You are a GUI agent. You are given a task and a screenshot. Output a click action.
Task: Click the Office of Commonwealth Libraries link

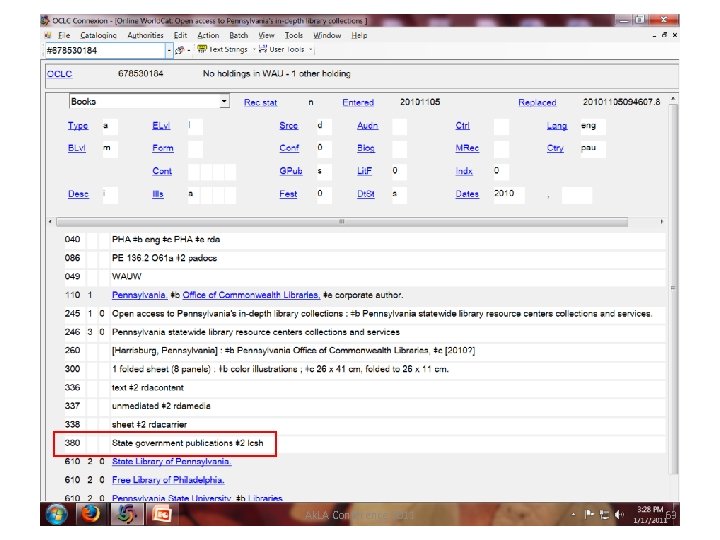tap(251, 295)
